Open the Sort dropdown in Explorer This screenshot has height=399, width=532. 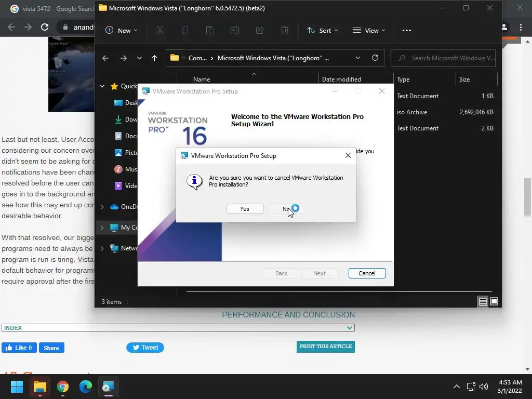point(322,30)
